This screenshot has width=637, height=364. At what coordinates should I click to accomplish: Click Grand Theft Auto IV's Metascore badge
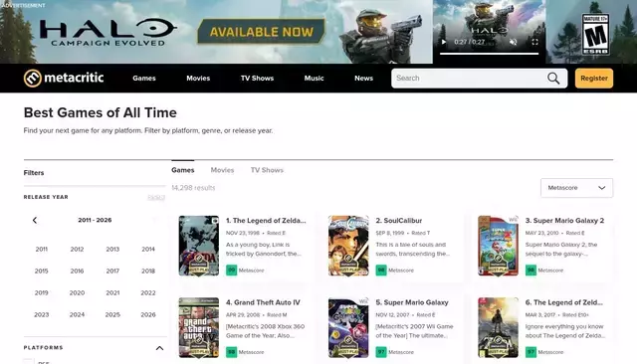pos(232,352)
